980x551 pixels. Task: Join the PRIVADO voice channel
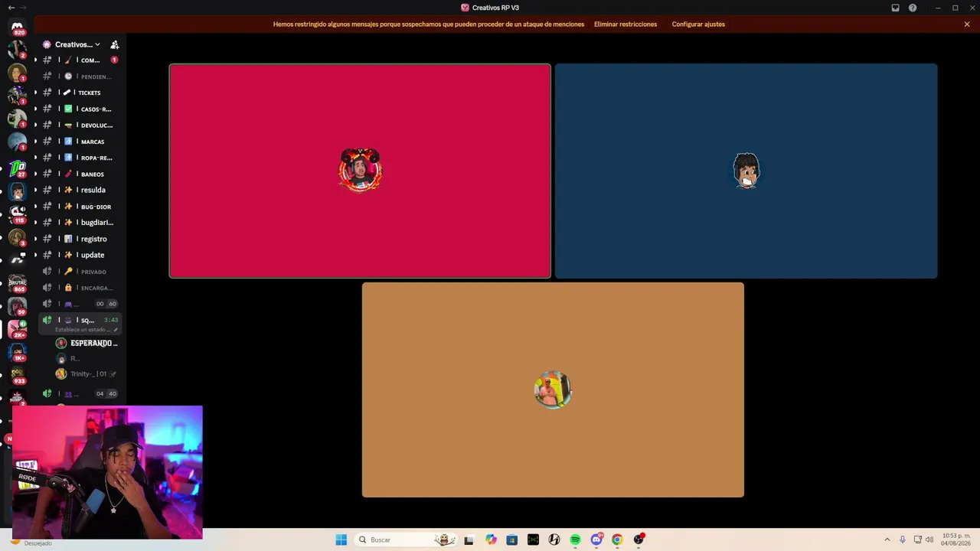(80, 272)
